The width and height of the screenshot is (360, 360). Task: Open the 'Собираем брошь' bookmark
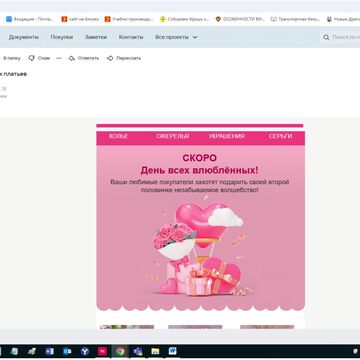pyautogui.click(x=184, y=19)
